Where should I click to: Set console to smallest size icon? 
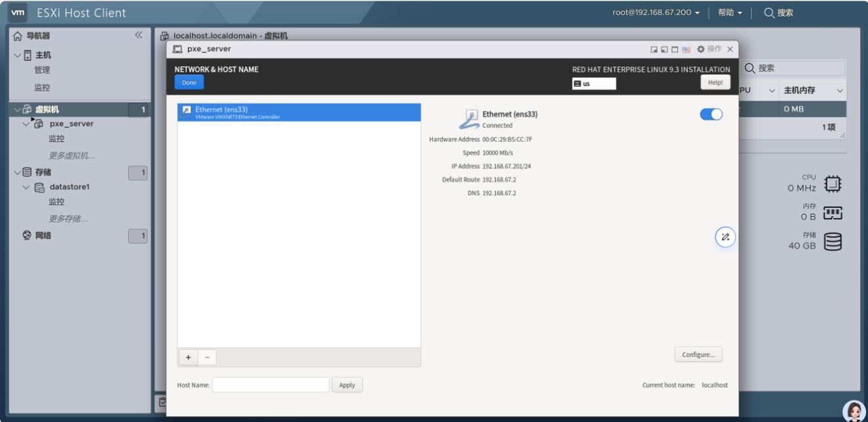tap(654, 49)
